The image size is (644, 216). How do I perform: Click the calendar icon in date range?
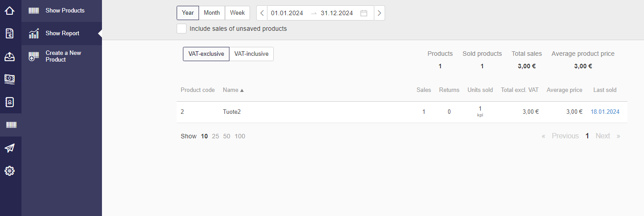pos(364,13)
